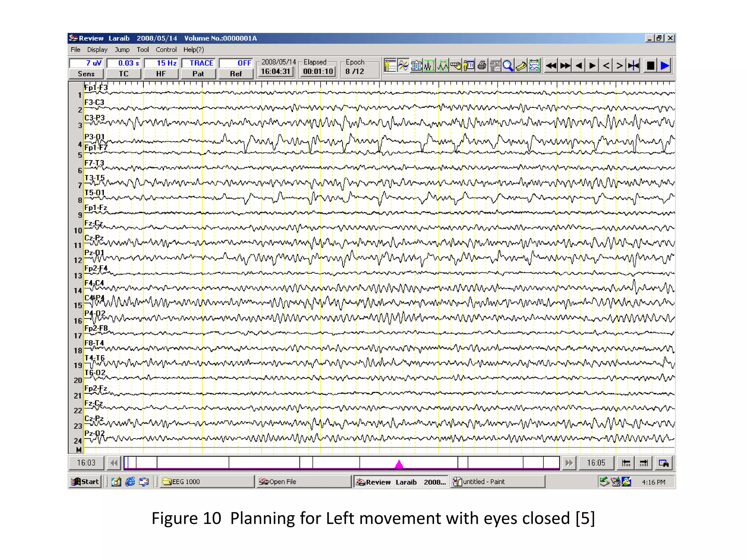This screenshot has height=560, width=747.
Task: Click the T3-T5 channel label
Action: click(x=94, y=178)
